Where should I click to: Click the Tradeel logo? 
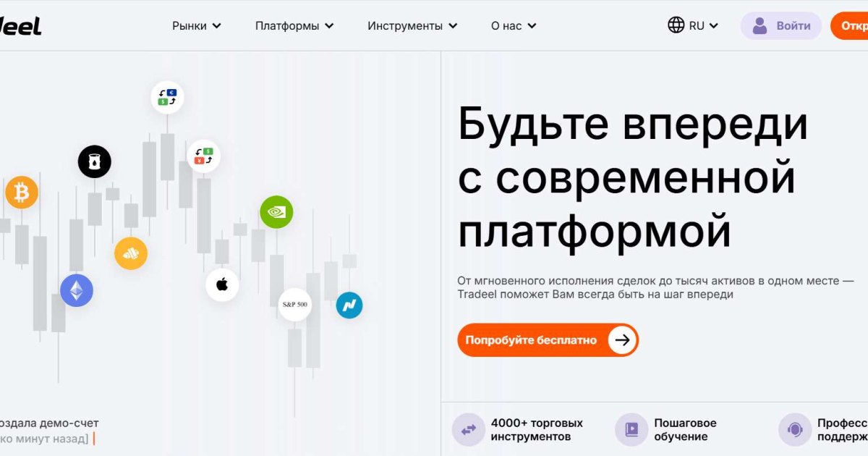[20, 26]
